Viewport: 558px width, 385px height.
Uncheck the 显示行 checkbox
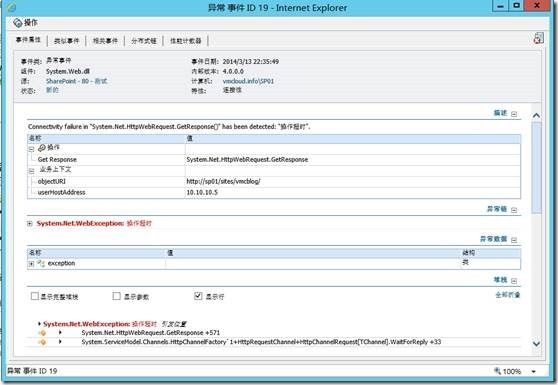tap(198, 296)
